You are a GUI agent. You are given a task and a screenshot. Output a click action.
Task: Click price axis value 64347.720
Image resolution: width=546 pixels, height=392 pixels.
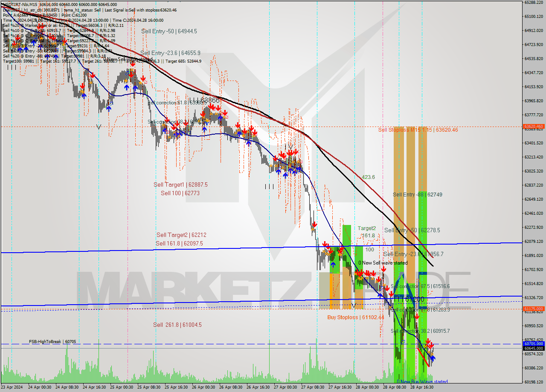pos(534,72)
